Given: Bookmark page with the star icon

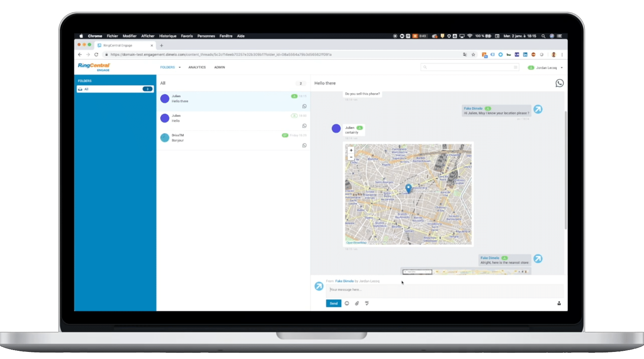Looking at the screenshot, I should (473, 55).
